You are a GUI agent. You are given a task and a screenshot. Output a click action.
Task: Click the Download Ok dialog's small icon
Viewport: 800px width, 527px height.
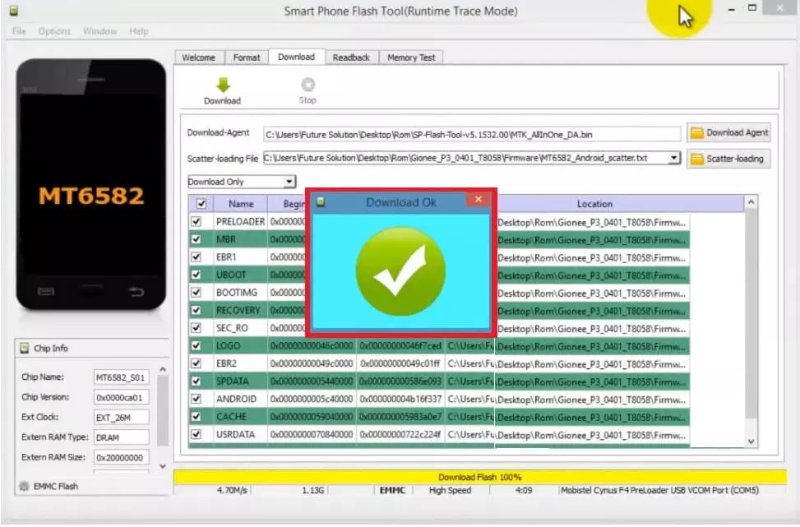pos(320,202)
